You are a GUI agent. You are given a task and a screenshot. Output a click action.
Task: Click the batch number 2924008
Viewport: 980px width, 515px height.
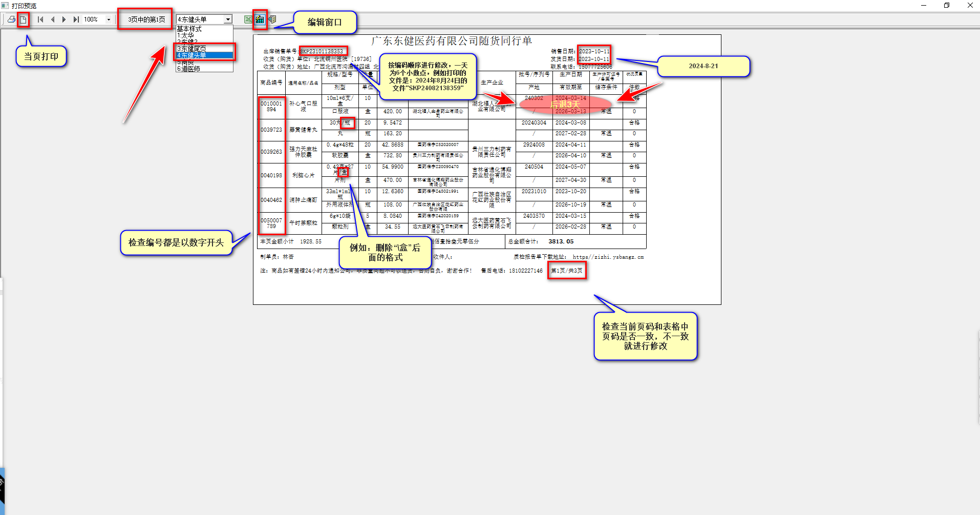pyautogui.click(x=534, y=145)
